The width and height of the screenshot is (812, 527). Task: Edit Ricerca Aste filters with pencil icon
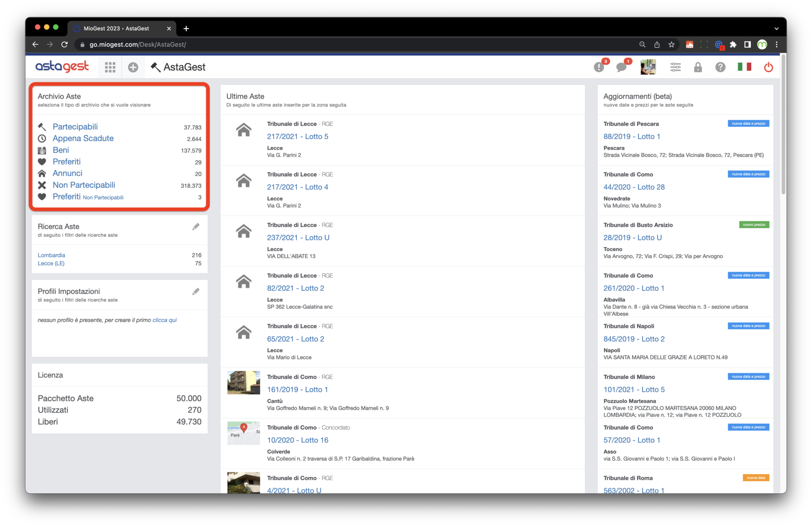[196, 227]
